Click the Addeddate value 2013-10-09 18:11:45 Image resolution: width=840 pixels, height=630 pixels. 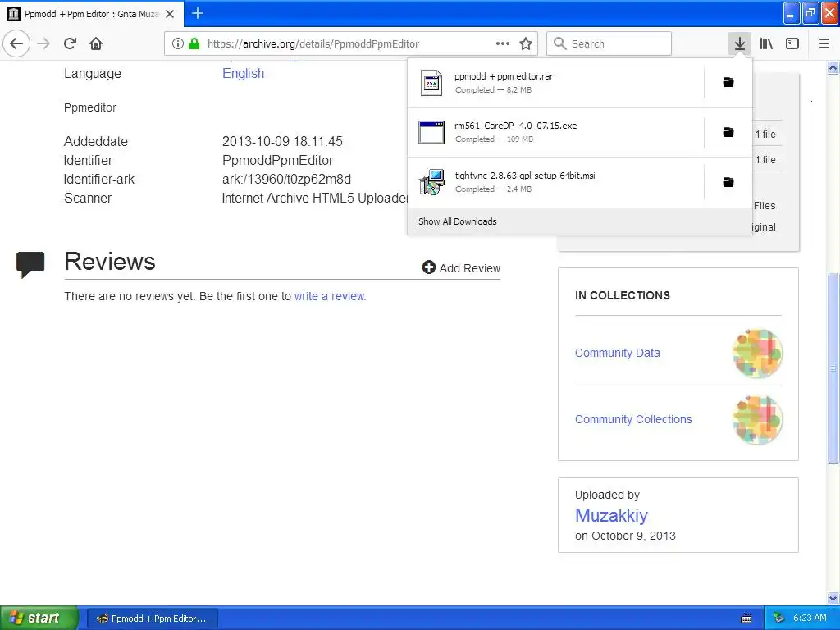[282, 141]
